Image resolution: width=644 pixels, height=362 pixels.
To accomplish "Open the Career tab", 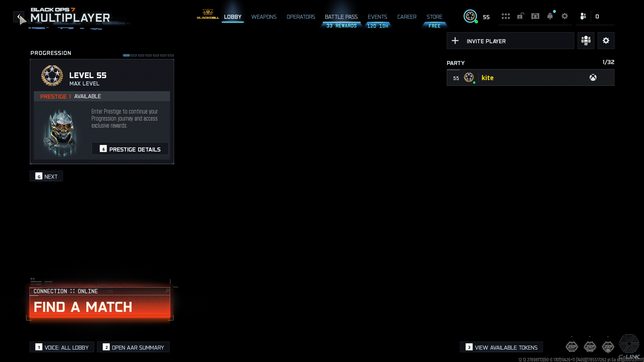I will tap(407, 17).
